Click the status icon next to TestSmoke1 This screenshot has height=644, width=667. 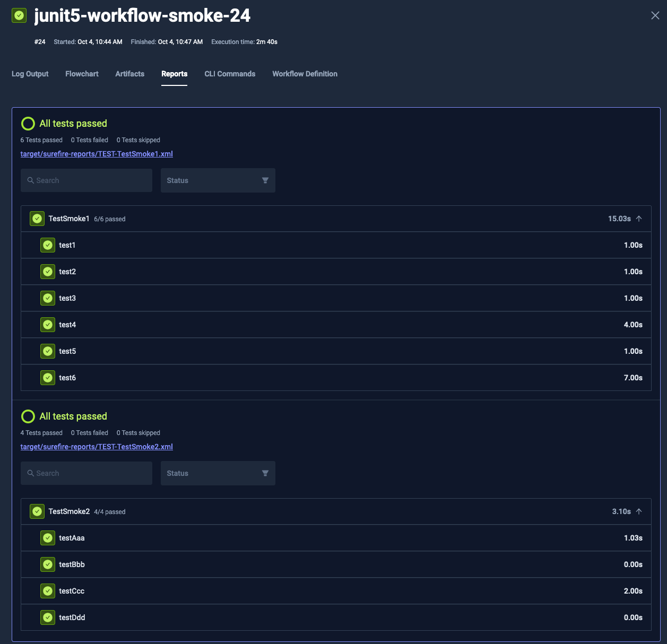pyautogui.click(x=37, y=219)
